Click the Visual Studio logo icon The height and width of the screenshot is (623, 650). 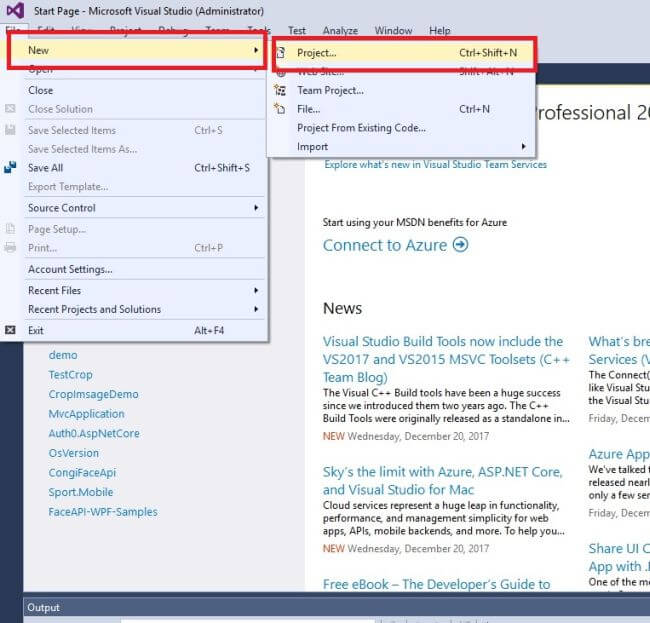pyautogui.click(x=15, y=10)
